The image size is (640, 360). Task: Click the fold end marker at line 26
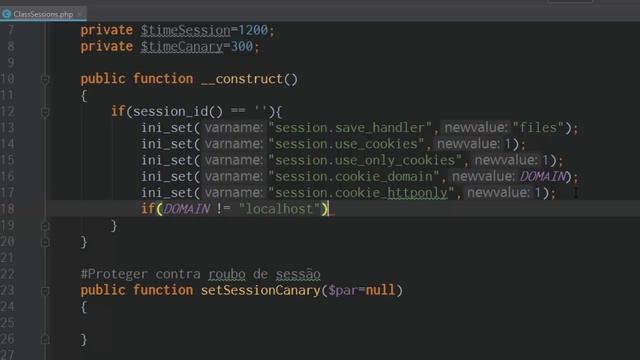point(45,339)
